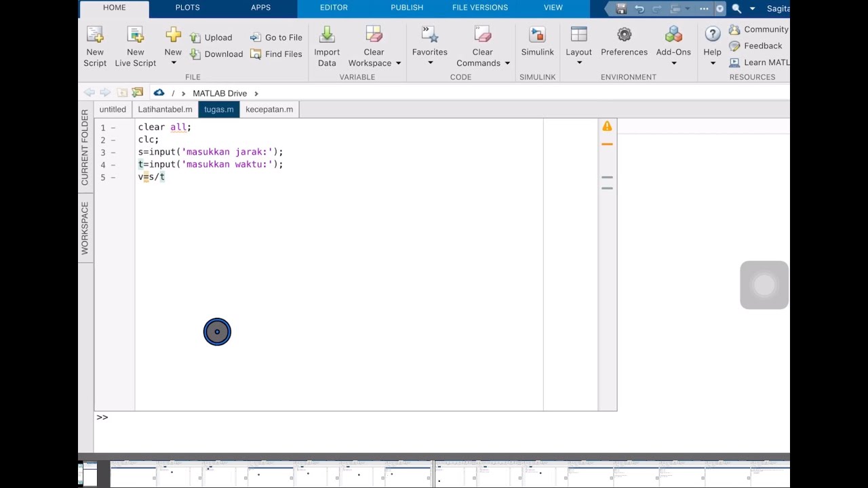Expand the Clear Commands dropdown arrow
868x488 pixels.
pos(507,63)
